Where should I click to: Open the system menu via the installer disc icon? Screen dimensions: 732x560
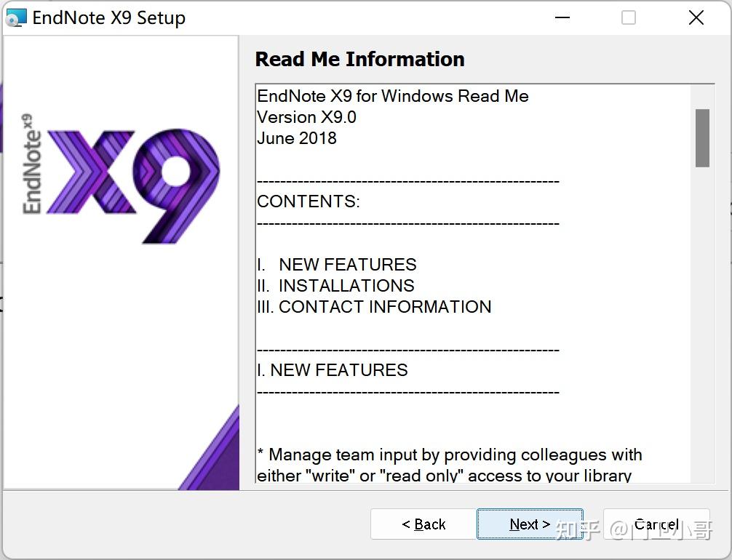[x=15, y=17]
